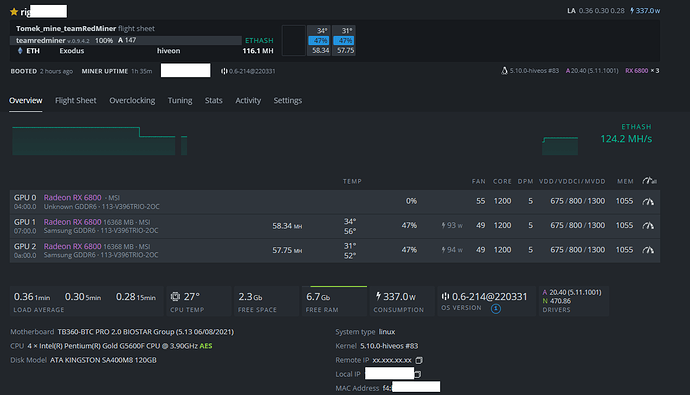The image size is (690, 395).
Task: View the Activity tab
Action: pyautogui.click(x=248, y=101)
